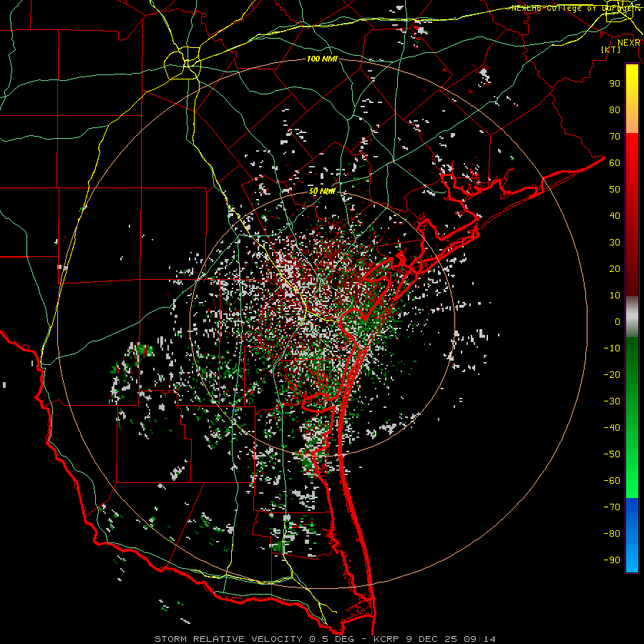Viewport: 644px width, 644px height.
Task: Select the -20 value on the velocity scale
Action: [x=612, y=374]
